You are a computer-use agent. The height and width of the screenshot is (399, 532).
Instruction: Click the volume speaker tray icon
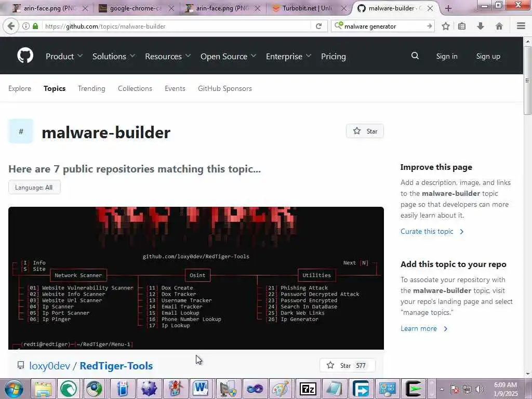pos(479,389)
